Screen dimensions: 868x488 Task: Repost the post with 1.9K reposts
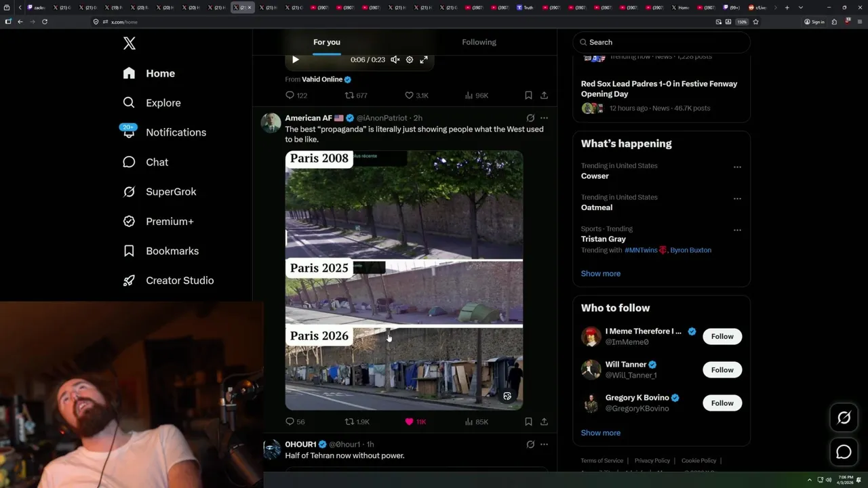(x=357, y=422)
